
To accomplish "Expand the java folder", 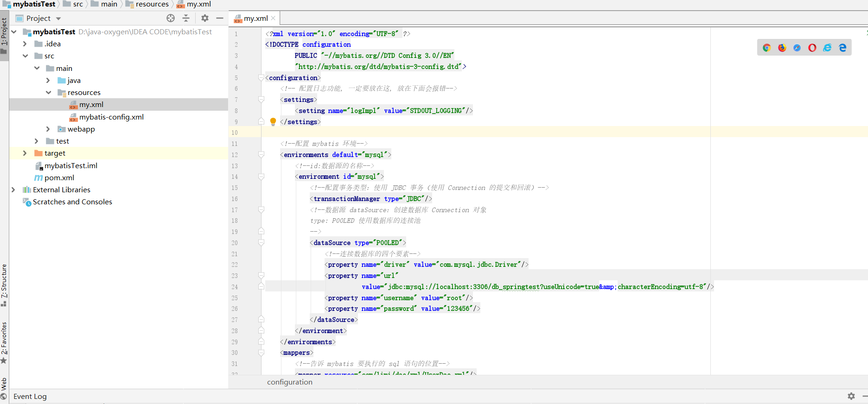I will 48,80.
